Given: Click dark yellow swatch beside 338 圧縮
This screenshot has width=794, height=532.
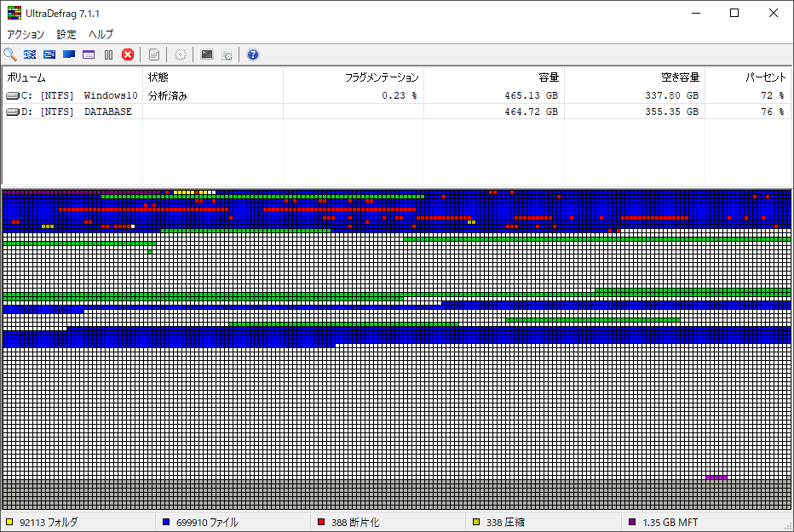Looking at the screenshot, I should pyautogui.click(x=476, y=522).
